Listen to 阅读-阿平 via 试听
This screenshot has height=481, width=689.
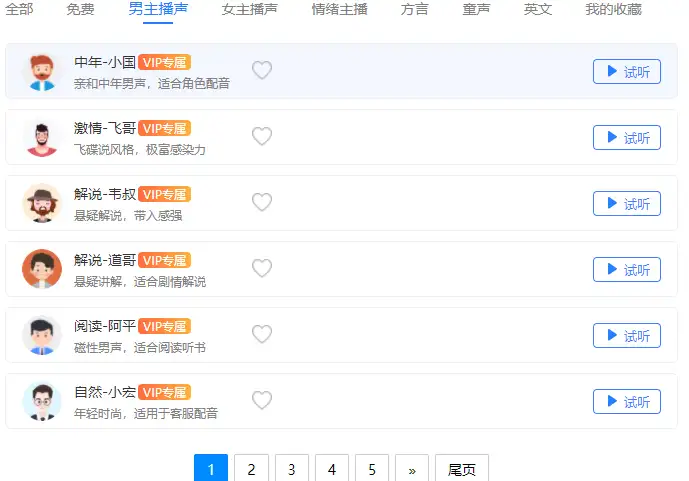coord(627,336)
